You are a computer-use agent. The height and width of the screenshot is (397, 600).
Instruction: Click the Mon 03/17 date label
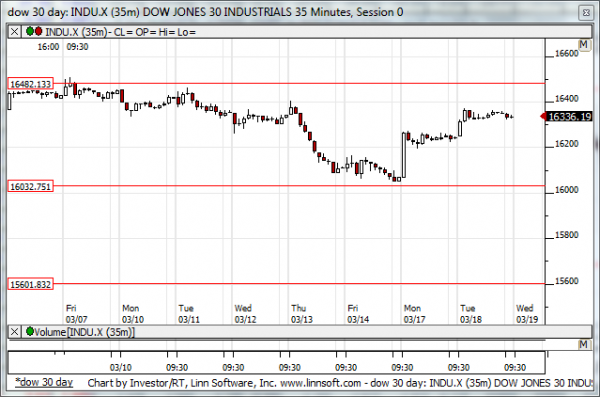414,314
